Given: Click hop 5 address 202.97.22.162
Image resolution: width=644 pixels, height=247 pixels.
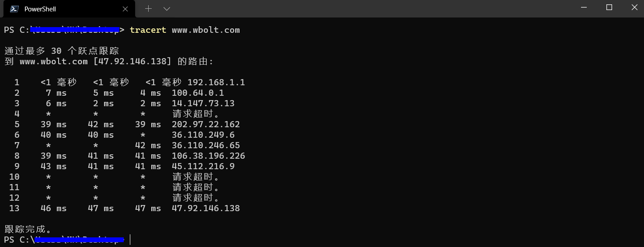Looking at the screenshot, I should (x=205, y=124).
